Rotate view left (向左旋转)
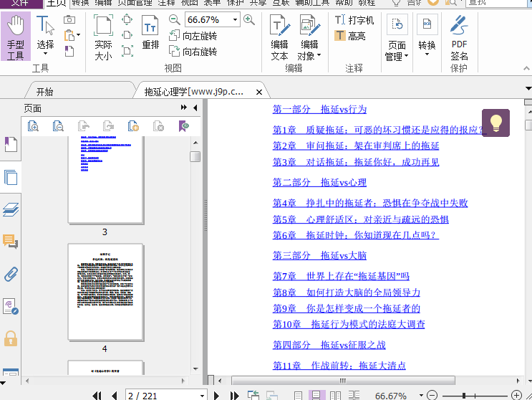 [x=193, y=36]
